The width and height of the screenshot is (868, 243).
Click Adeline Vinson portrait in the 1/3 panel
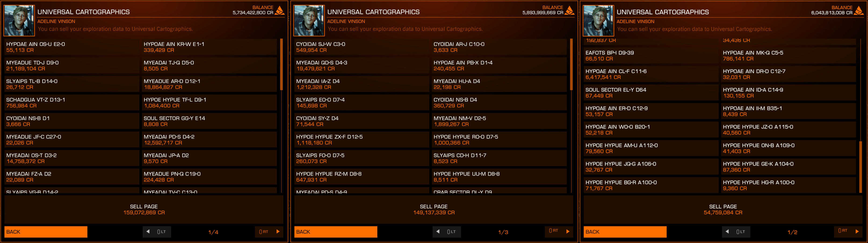pos(309,21)
